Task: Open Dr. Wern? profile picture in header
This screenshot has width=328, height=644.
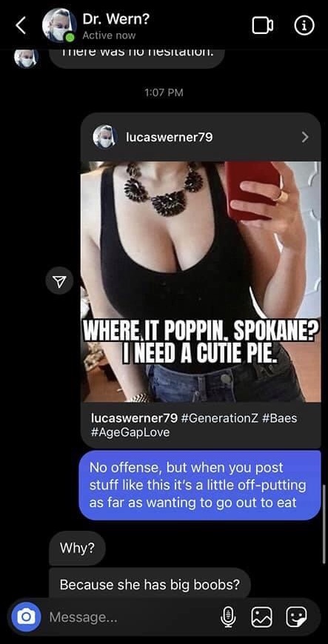Action: [59, 25]
